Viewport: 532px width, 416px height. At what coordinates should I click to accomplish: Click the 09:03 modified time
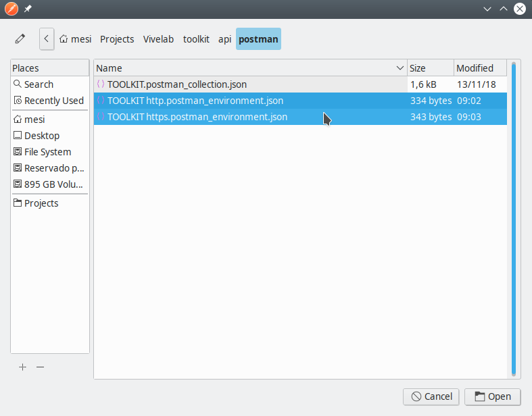pos(469,117)
